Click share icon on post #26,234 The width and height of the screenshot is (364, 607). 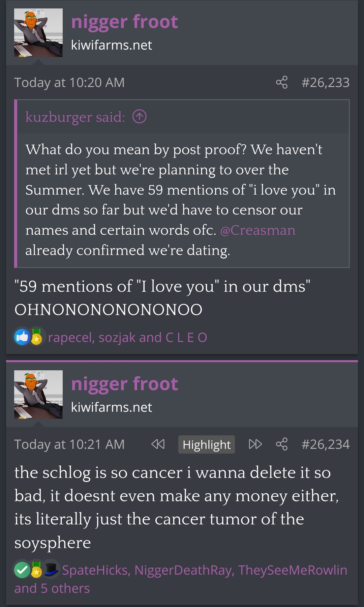tap(282, 444)
